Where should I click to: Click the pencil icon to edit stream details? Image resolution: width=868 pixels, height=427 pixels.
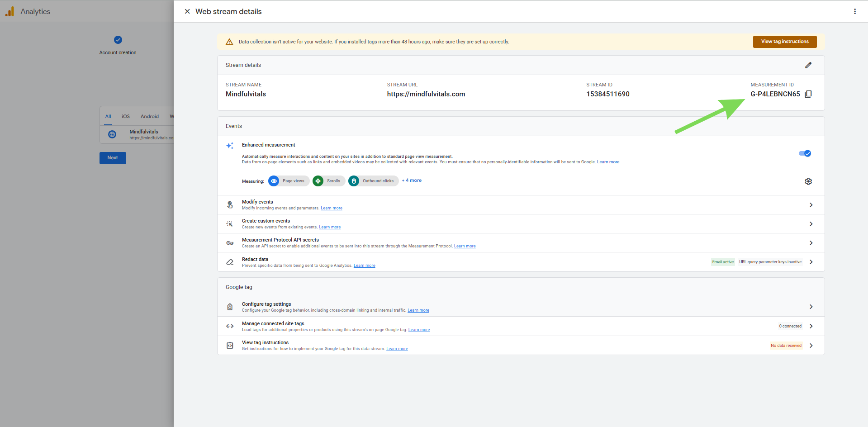tap(808, 65)
